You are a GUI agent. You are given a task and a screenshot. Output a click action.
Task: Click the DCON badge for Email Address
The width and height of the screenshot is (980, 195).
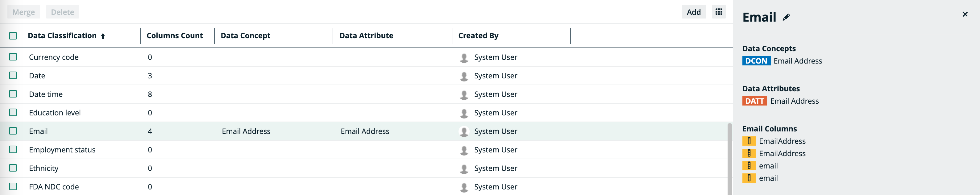[756, 61]
